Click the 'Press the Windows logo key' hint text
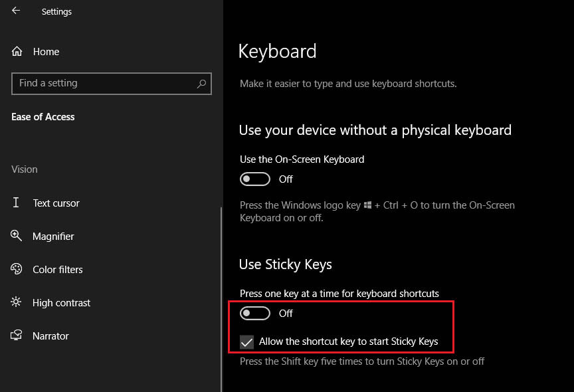This screenshot has width=574, height=392. (377, 211)
